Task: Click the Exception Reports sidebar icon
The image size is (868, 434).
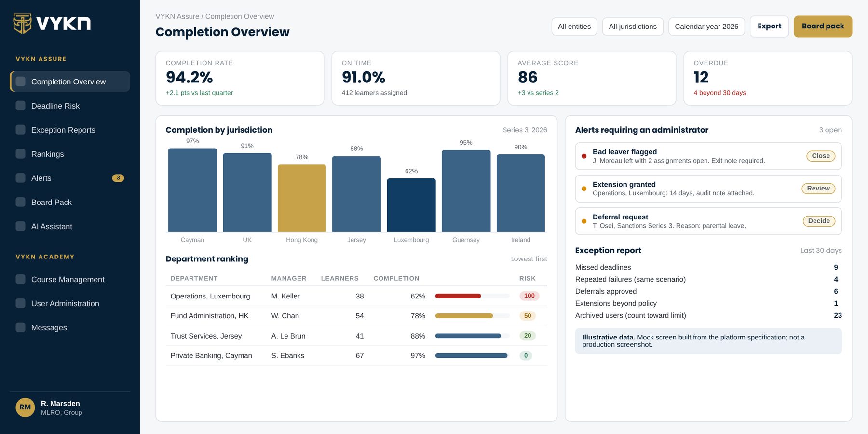Action: pyautogui.click(x=20, y=130)
